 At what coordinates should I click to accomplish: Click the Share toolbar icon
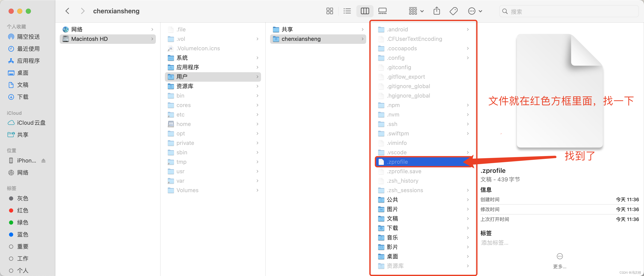[x=436, y=11]
